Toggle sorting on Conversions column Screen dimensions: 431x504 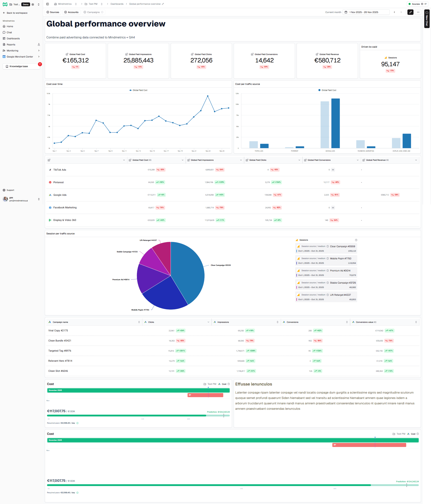(347, 322)
